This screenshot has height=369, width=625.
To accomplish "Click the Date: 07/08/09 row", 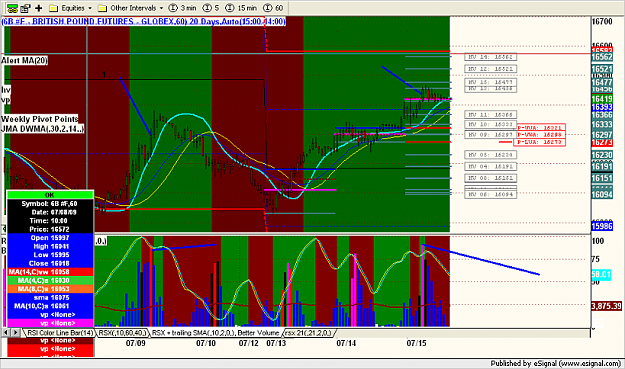I will click(x=50, y=212).
